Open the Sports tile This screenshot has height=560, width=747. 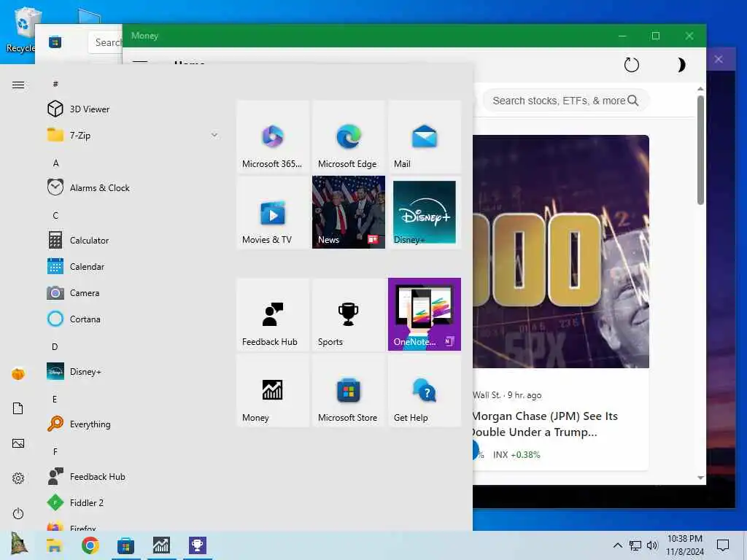tap(348, 314)
